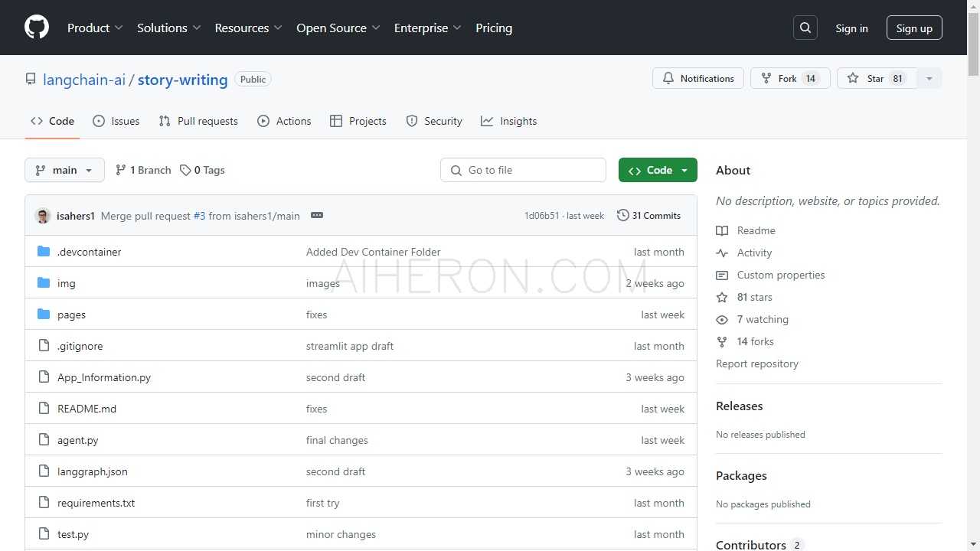Open the Packages section heading
The width and height of the screenshot is (980, 551).
pyautogui.click(x=741, y=475)
